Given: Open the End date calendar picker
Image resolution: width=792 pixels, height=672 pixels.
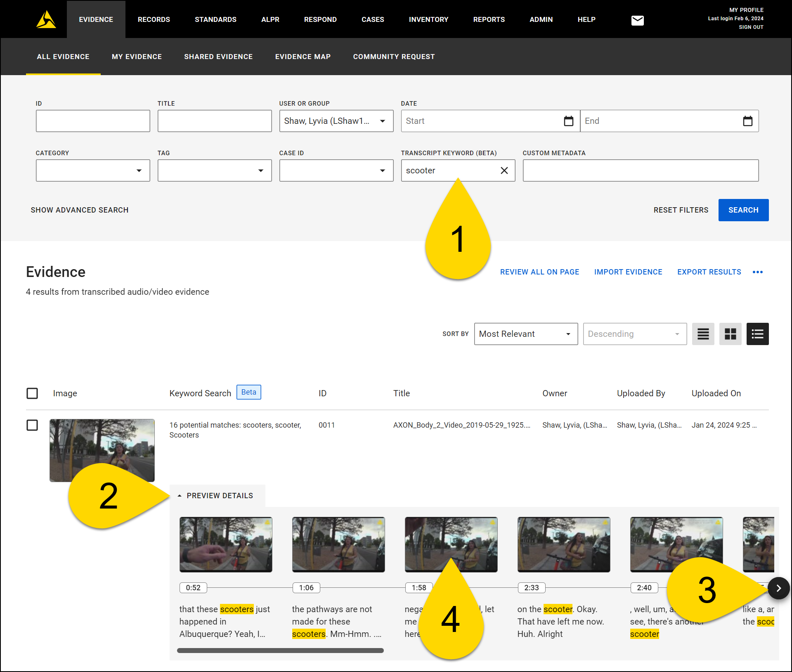Looking at the screenshot, I should (747, 121).
